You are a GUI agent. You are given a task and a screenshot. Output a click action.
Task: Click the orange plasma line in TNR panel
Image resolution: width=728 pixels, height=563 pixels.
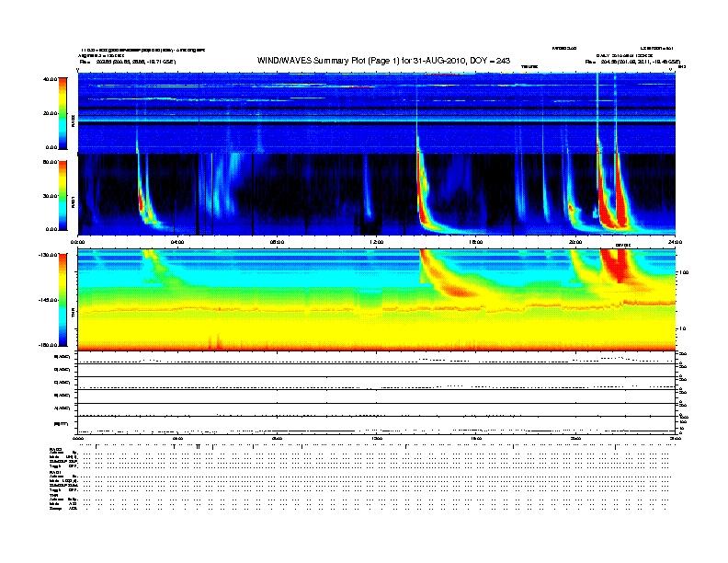coord(376,308)
